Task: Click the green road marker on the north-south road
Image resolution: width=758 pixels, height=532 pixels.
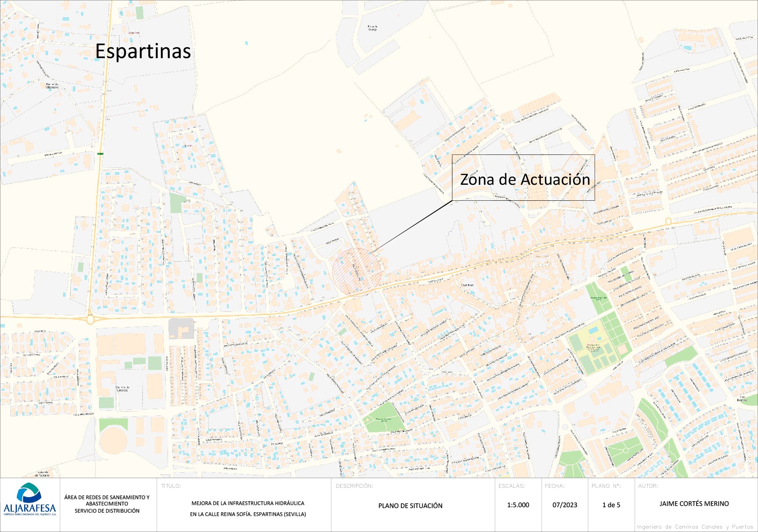Action: point(100,154)
